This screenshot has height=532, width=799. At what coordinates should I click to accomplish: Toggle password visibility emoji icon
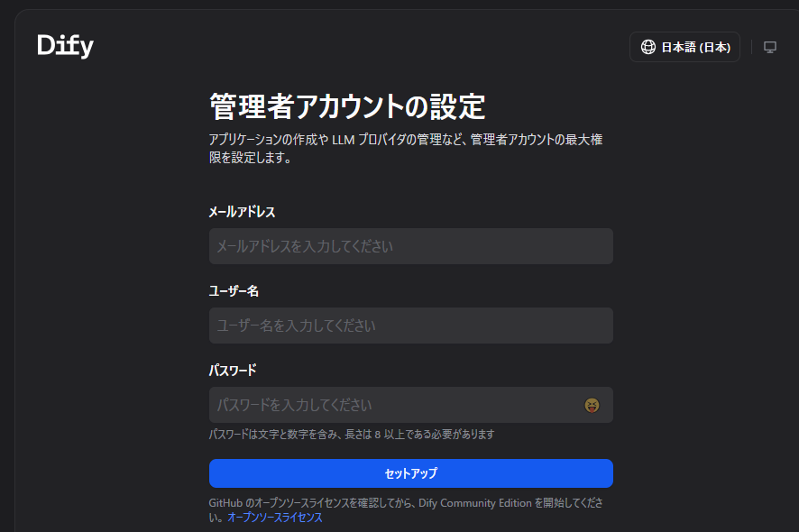[592, 405]
